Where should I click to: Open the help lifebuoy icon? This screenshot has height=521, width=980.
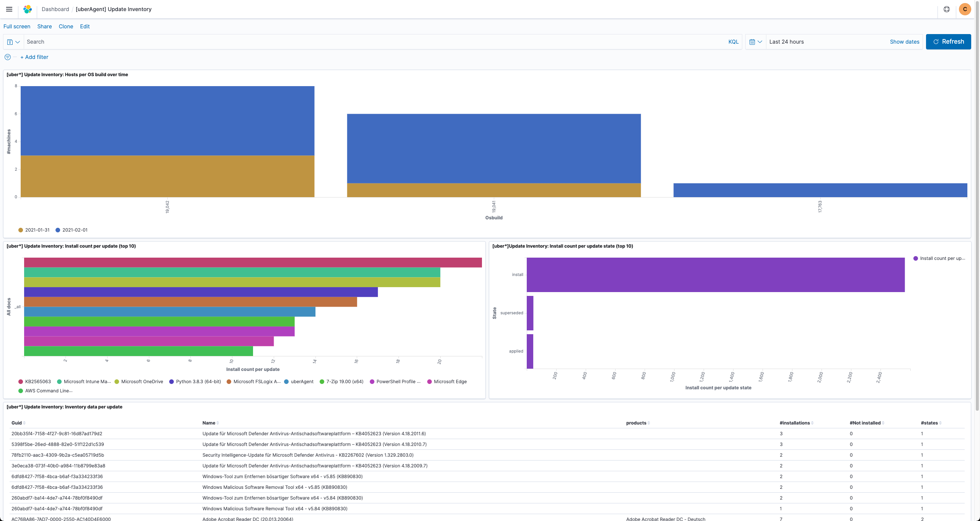tap(947, 9)
